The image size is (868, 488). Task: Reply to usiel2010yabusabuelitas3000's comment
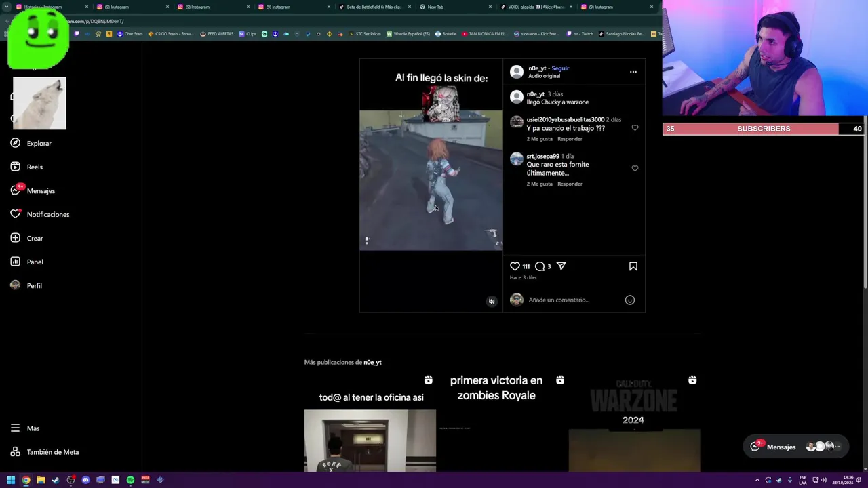570,139
